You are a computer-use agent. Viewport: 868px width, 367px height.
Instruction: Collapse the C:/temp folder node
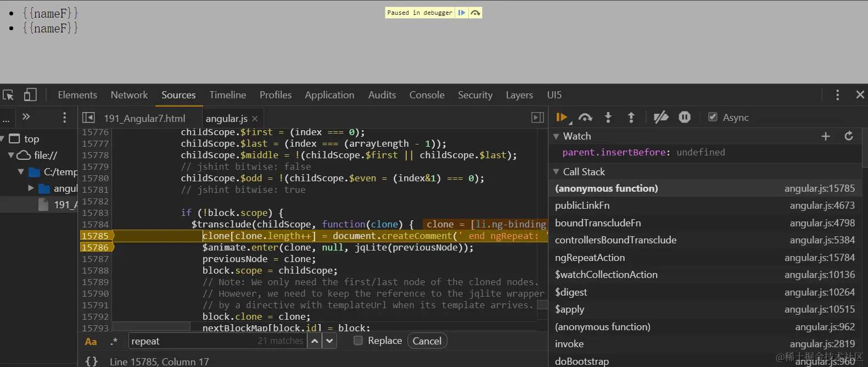(21, 172)
